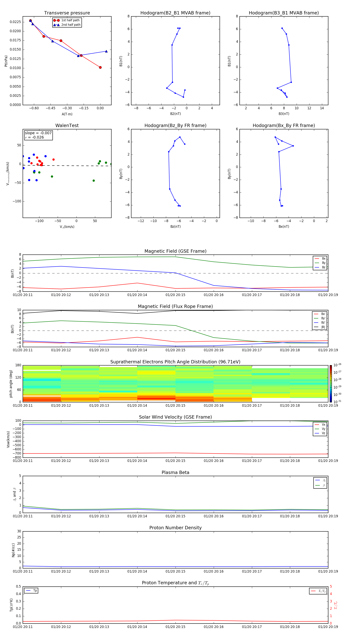Screen dimensions: 351x644
Task: Click the "A(T·m)" x-axis label
Action: coord(67,114)
